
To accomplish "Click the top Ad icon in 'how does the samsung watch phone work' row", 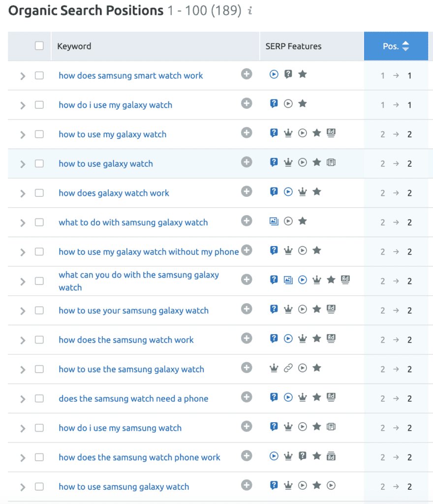I will pos(331,456).
